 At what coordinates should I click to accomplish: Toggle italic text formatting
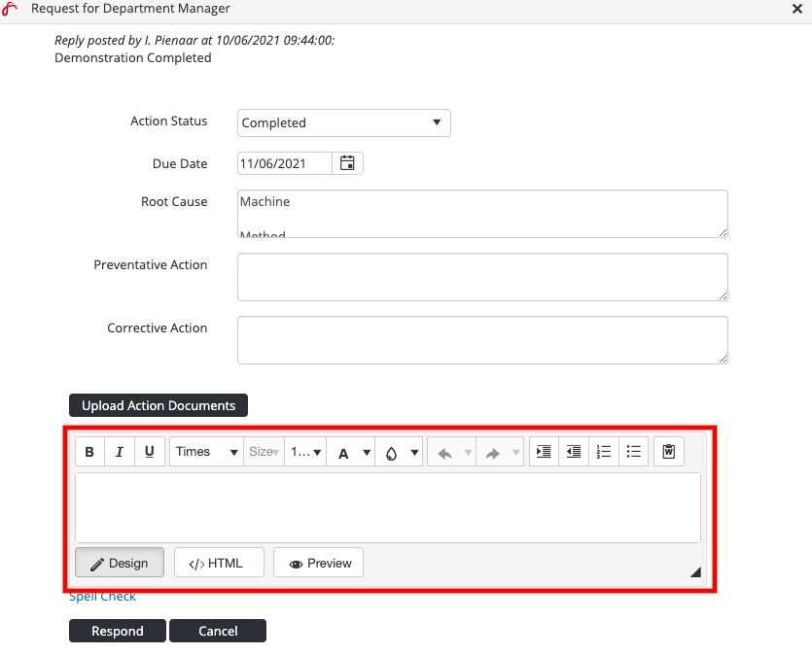click(120, 452)
